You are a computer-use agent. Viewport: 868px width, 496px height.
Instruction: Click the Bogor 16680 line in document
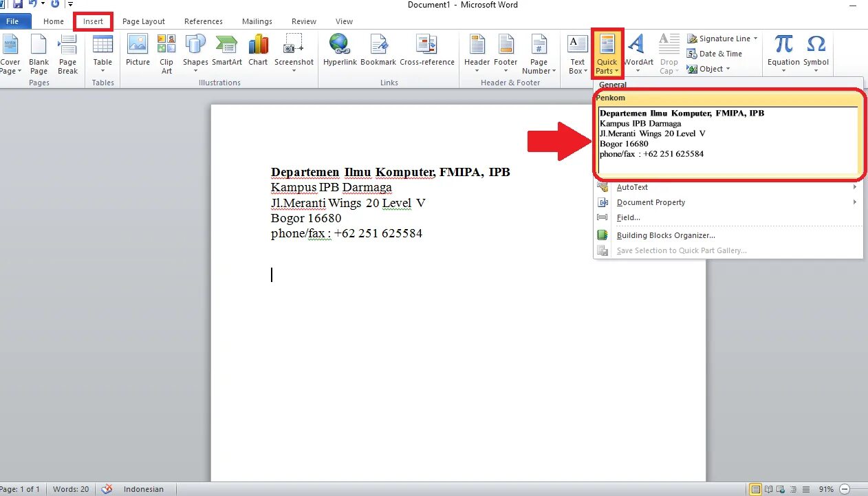pyautogui.click(x=306, y=218)
